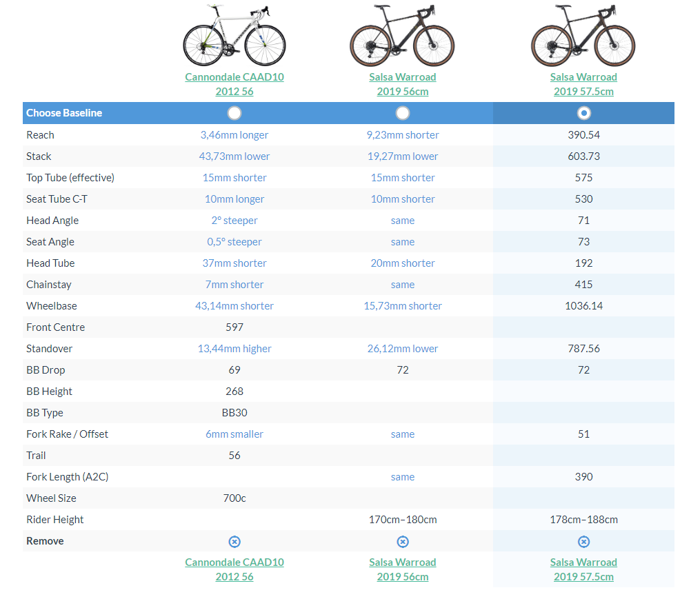Screen dimensions: 700x599
Task: Open top Salsa Warroad 2019 56cm link
Action: (403, 84)
